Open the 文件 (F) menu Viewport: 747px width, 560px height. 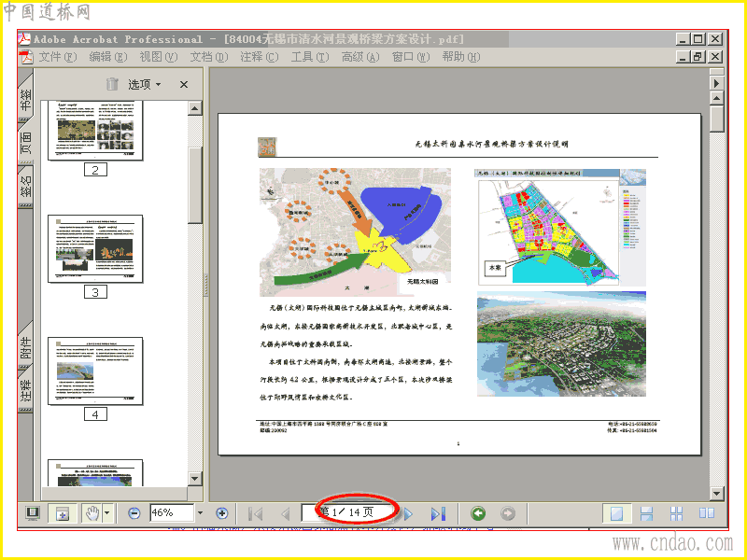click(x=58, y=57)
